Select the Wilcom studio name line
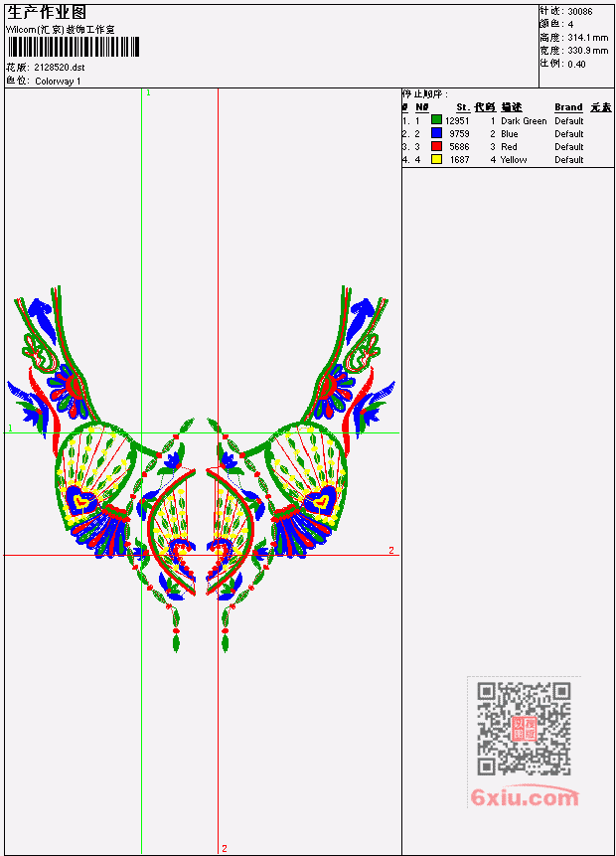This screenshot has width=616, height=856. pos(61,30)
